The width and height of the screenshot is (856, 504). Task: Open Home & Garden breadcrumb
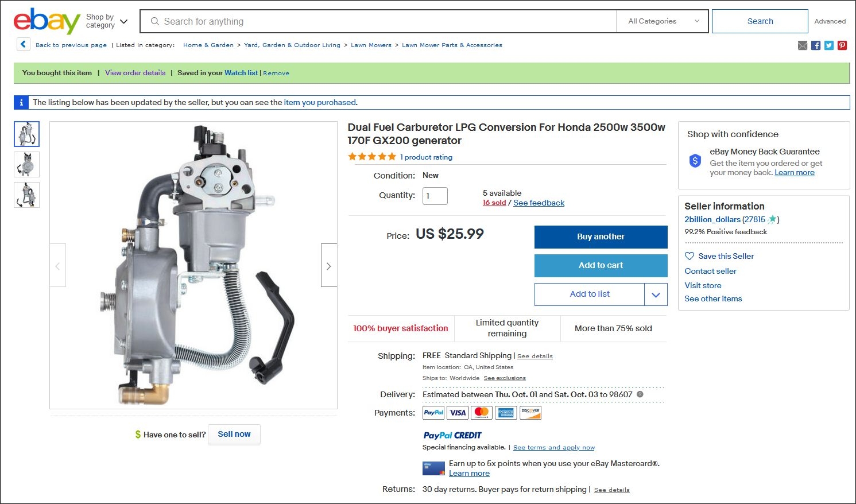[208, 45]
